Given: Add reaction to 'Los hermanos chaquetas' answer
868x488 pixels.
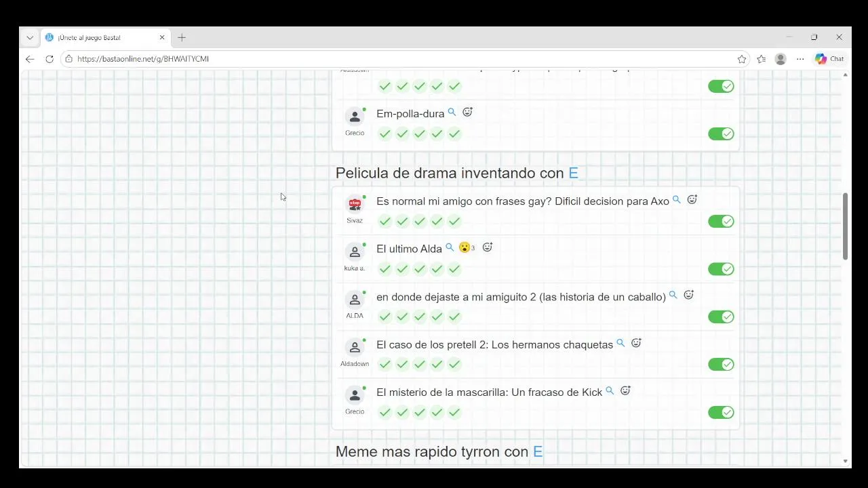Looking at the screenshot, I should 636,343.
